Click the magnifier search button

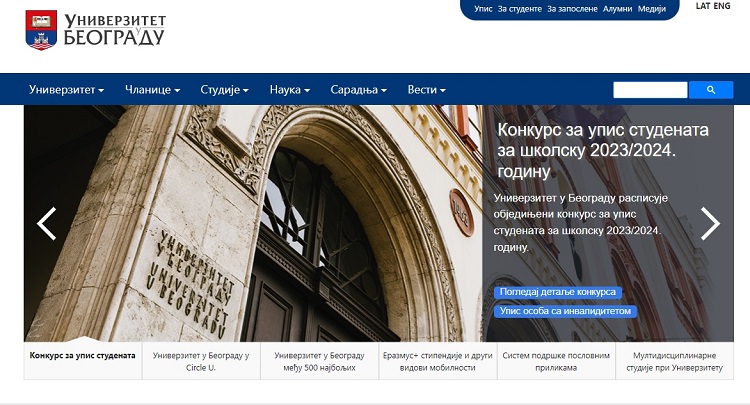point(711,90)
